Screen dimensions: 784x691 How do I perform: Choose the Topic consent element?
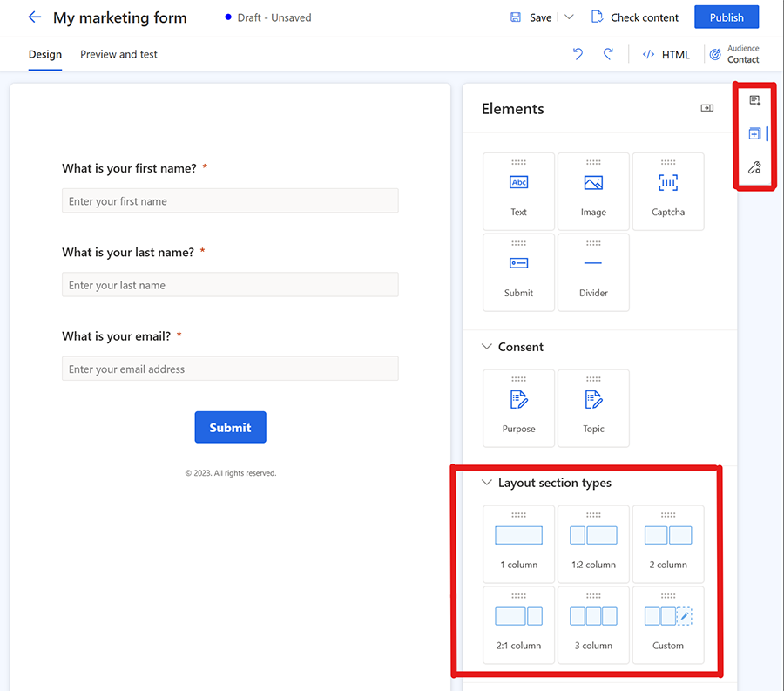click(x=593, y=409)
